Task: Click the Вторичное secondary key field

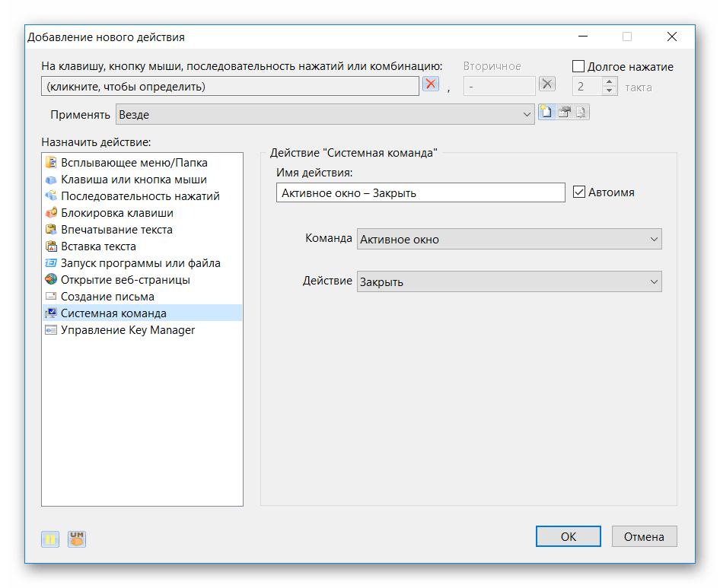Action: 499,86
